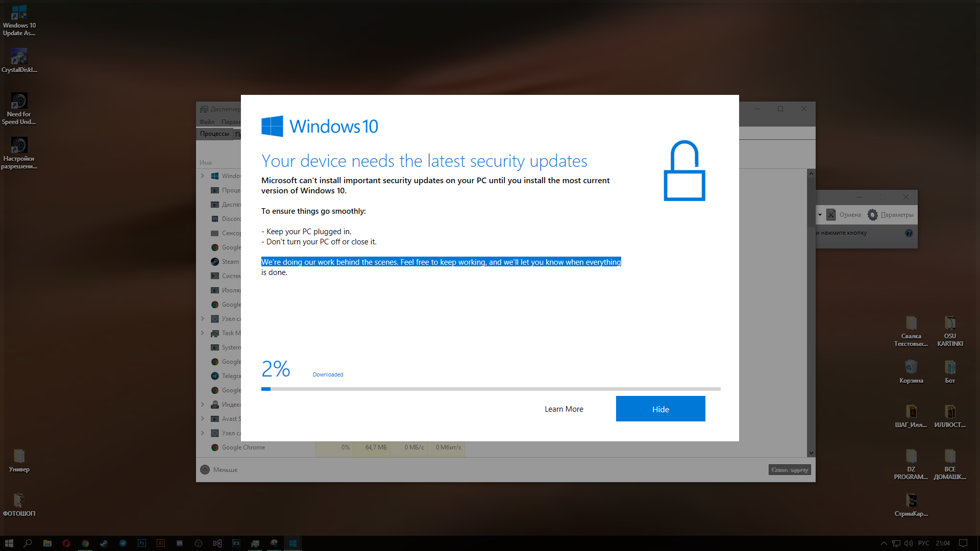The height and width of the screenshot is (551, 980).
Task: Open Параметры in the Snipping Tool window
Action: (x=891, y=215)
